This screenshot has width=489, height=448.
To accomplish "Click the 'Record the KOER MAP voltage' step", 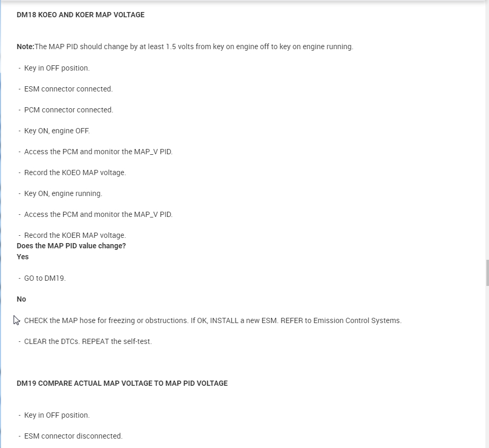I will (75, 235).
